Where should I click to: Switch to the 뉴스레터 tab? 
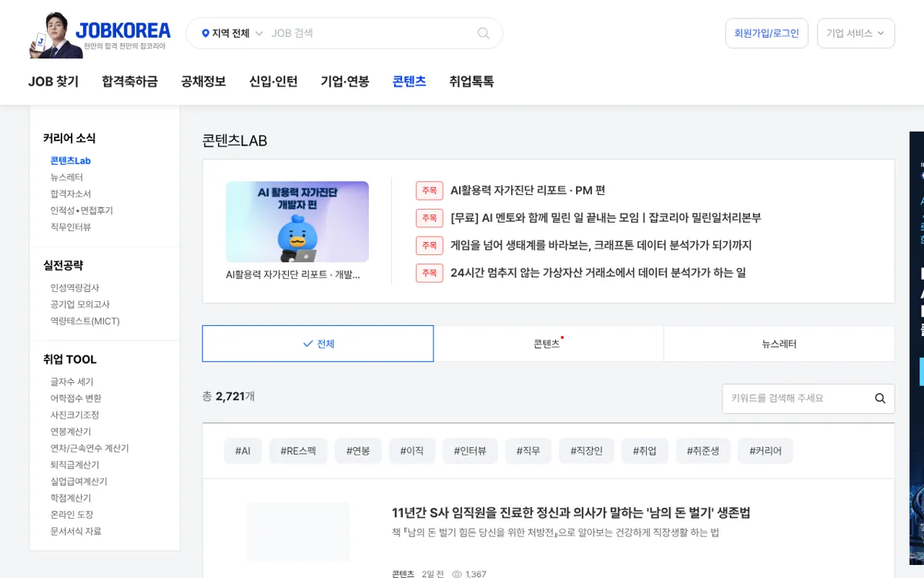pyautogui.click(x=779, y=344)
